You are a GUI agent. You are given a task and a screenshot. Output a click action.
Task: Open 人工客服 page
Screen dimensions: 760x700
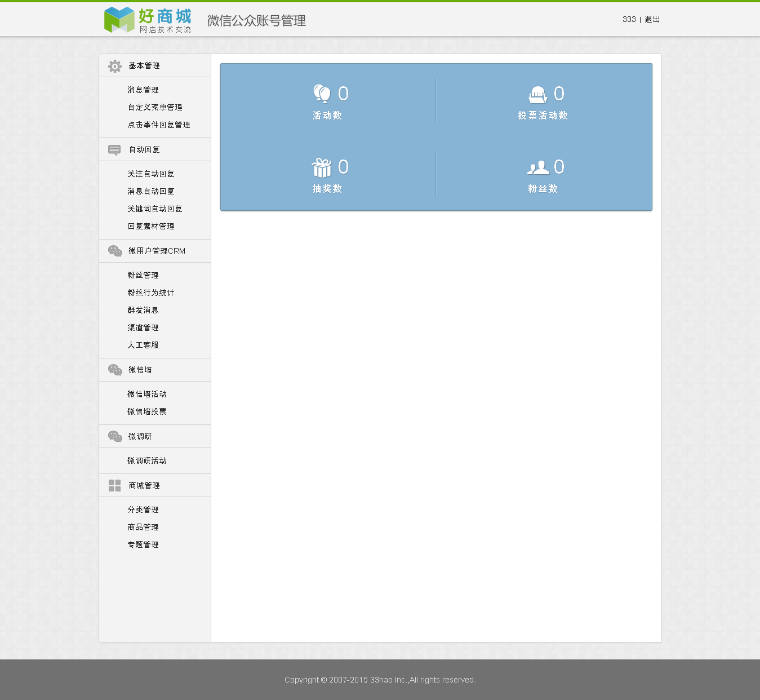coord(143,345)
